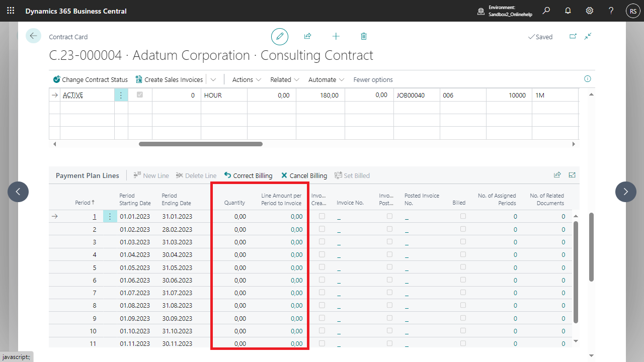Open the Billed column header
This screenshot has width=644, height=362.
click(x=459, y=203)
